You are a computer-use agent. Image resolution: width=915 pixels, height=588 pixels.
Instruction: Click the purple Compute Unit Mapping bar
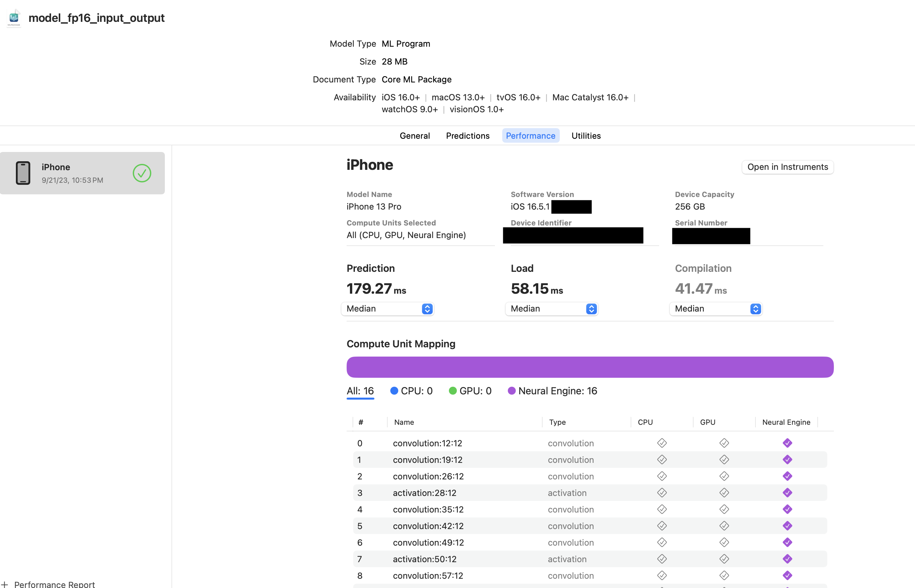590,367
